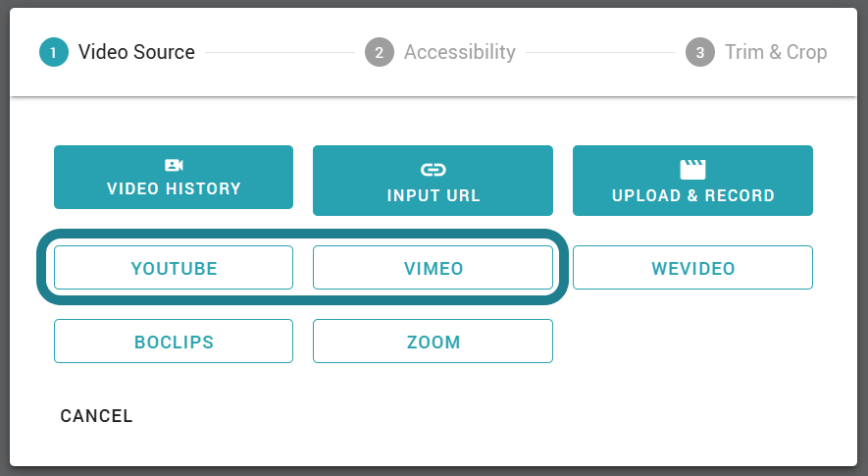Cancel the video source dialog
The height and width of the screenshot is (476, 868).
[x=96, y=416]
